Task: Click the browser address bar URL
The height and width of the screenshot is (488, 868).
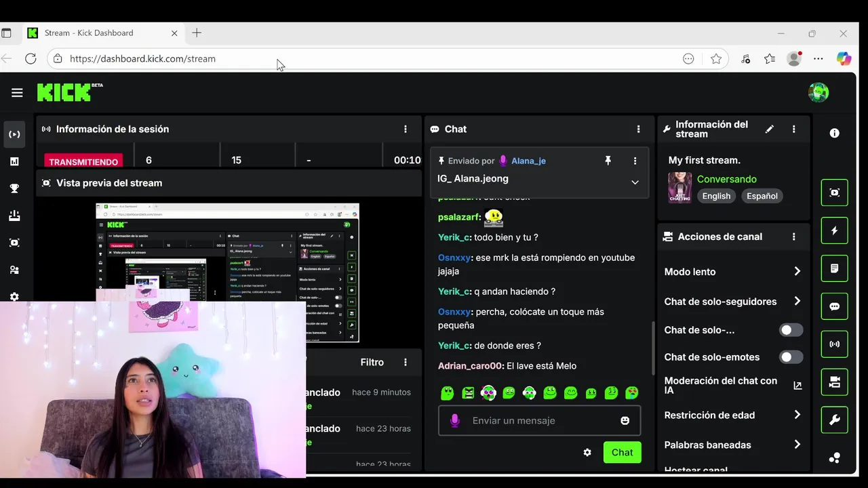Action: click(x=142, y=59)
